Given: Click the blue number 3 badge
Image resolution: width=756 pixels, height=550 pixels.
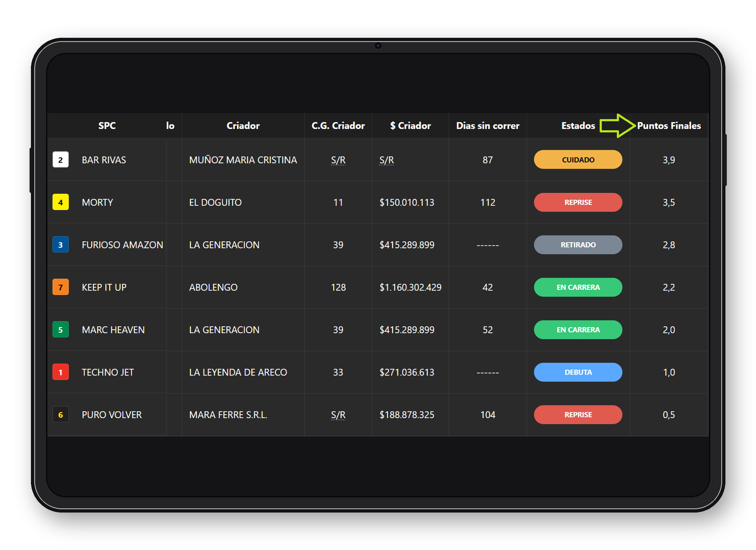Looking at the screenshot, I should [x=60, y=245].
